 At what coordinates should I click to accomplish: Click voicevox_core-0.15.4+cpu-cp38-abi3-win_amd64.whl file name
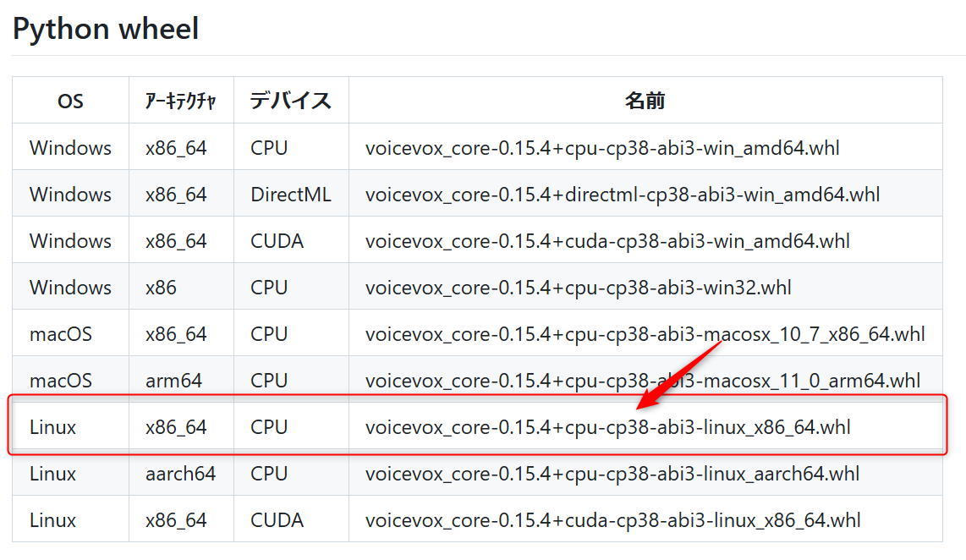click(x=602, y=149)
